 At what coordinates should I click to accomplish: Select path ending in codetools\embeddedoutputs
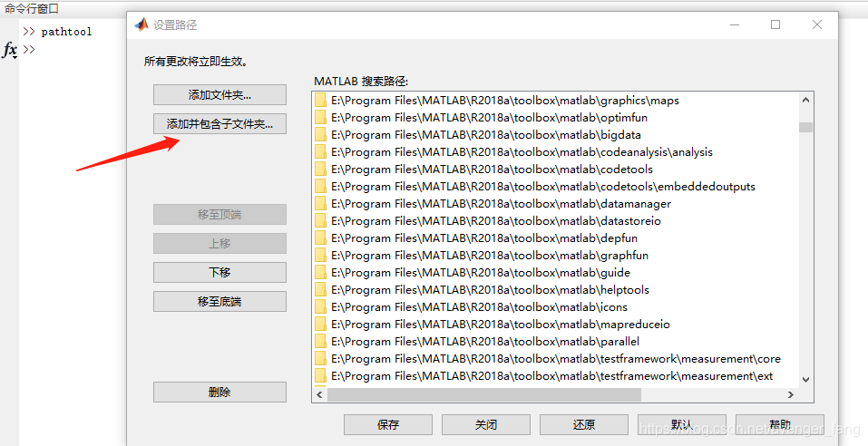(543, 186)
